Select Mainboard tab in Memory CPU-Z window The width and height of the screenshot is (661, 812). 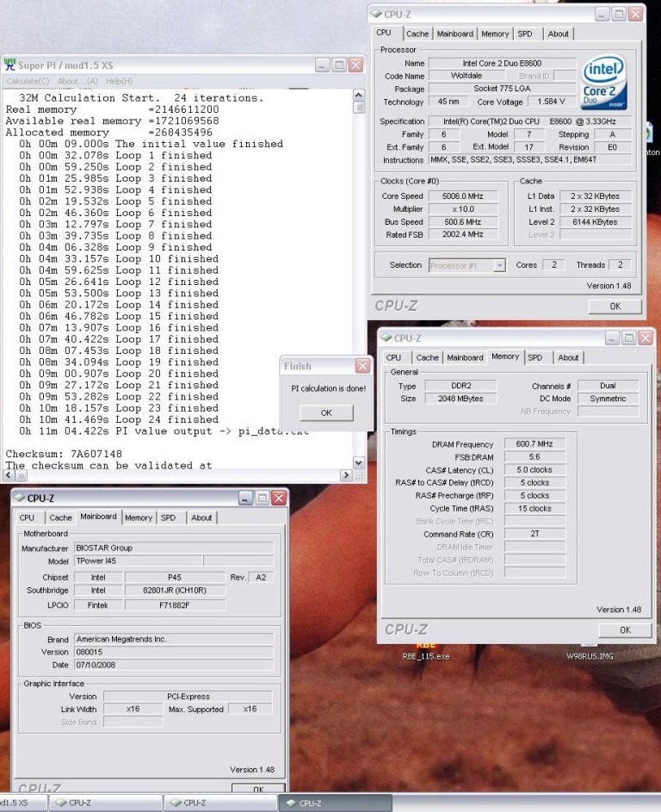tap(465, 357)
